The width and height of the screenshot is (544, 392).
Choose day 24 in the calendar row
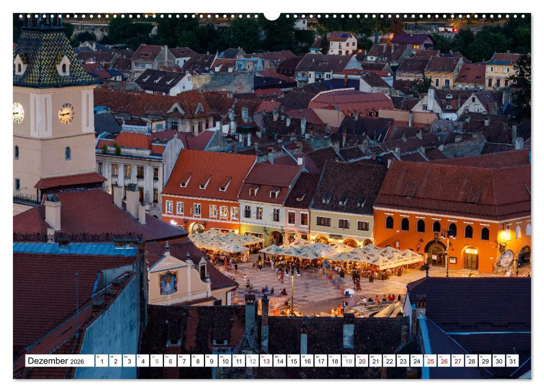tap(417, 361)
